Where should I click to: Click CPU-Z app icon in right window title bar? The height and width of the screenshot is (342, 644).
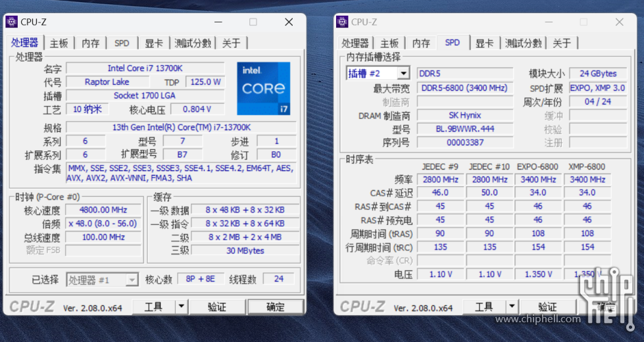342,22
